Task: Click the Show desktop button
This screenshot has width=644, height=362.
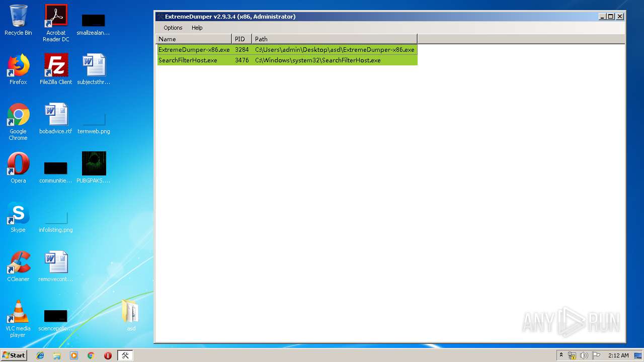Action: pyautogui.click(x=638, y=355)
